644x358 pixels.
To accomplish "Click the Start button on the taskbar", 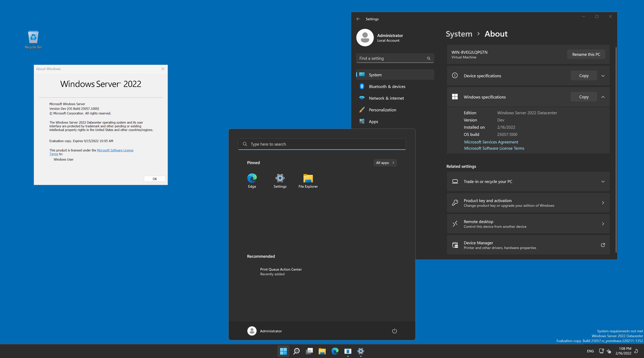I will point(283,351).
